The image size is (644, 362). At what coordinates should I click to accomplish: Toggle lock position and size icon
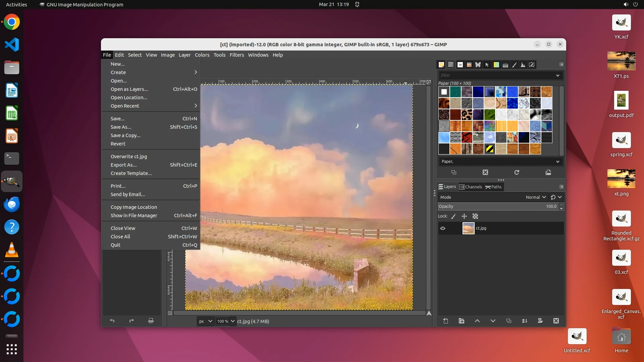click(x=464, y=216)
